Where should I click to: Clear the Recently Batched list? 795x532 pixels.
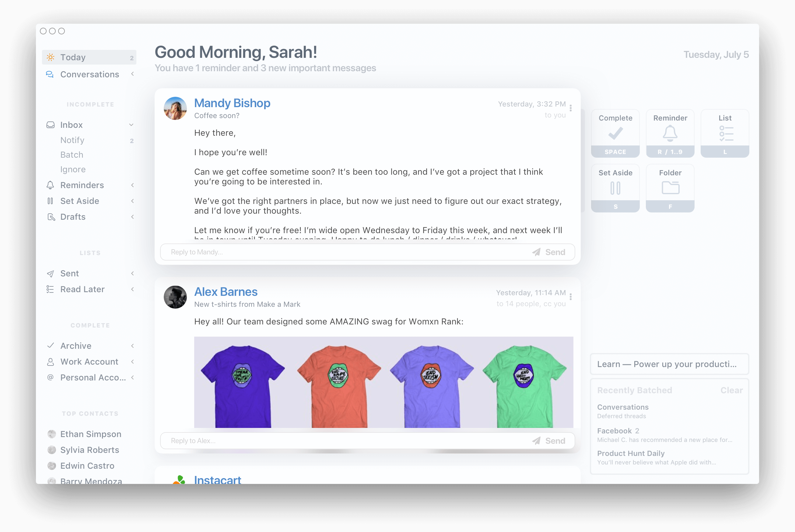pyautogui.click(x=731, y=390)
